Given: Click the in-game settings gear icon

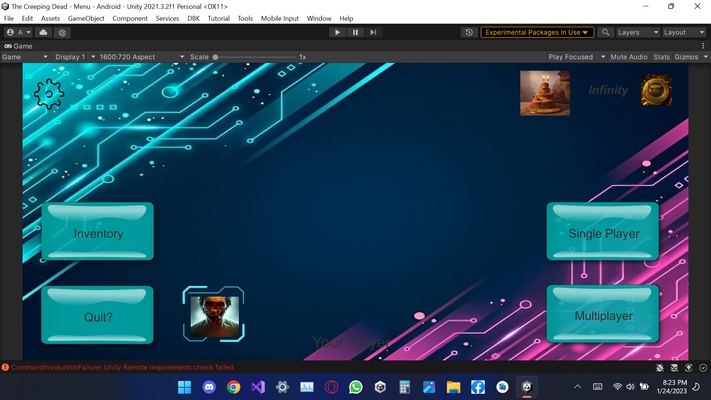Looking at the screenshot, I should (x=49, y=94).
